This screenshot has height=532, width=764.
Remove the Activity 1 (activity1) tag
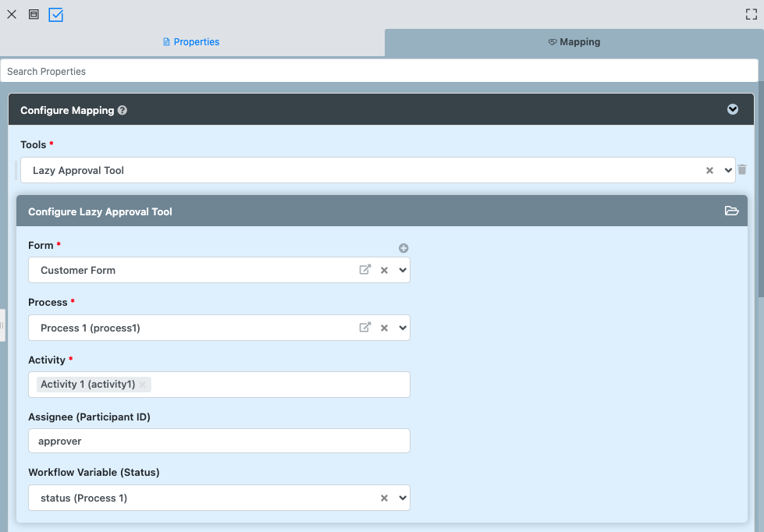(142, 385)
